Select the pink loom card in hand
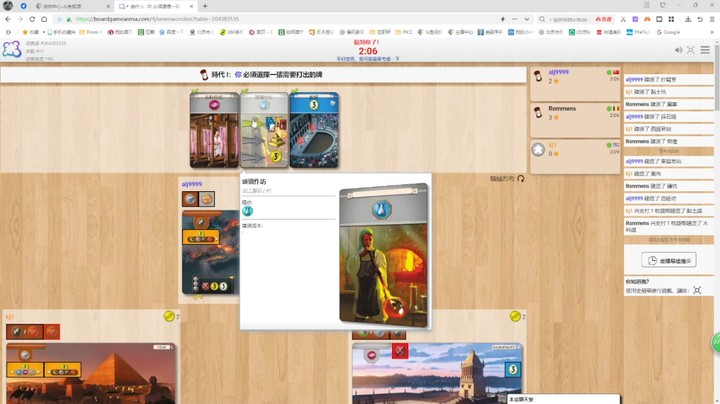This screenshot has width=720, height=404. pos(214,130)
